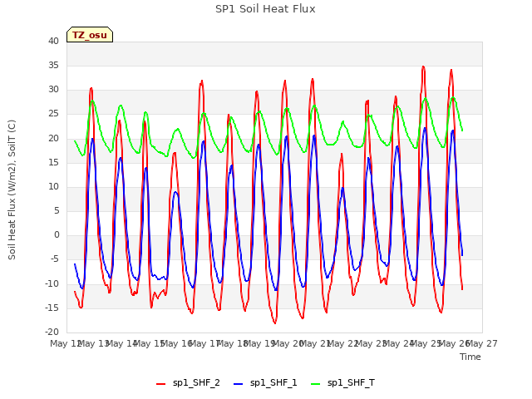Viewport: 532px width, 399px height.
Task: Click the y-axis tick value -10
Action: (52, 283)
